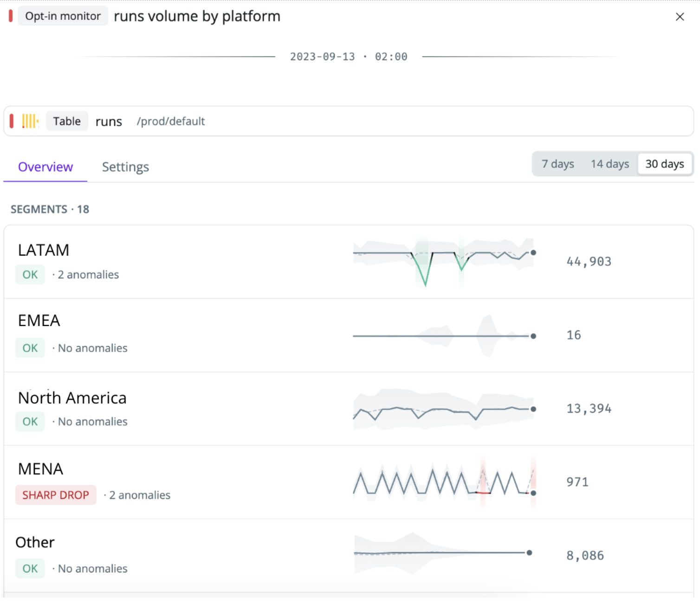
Task: Open the /prod/default path link
Action: coord(170,121)
